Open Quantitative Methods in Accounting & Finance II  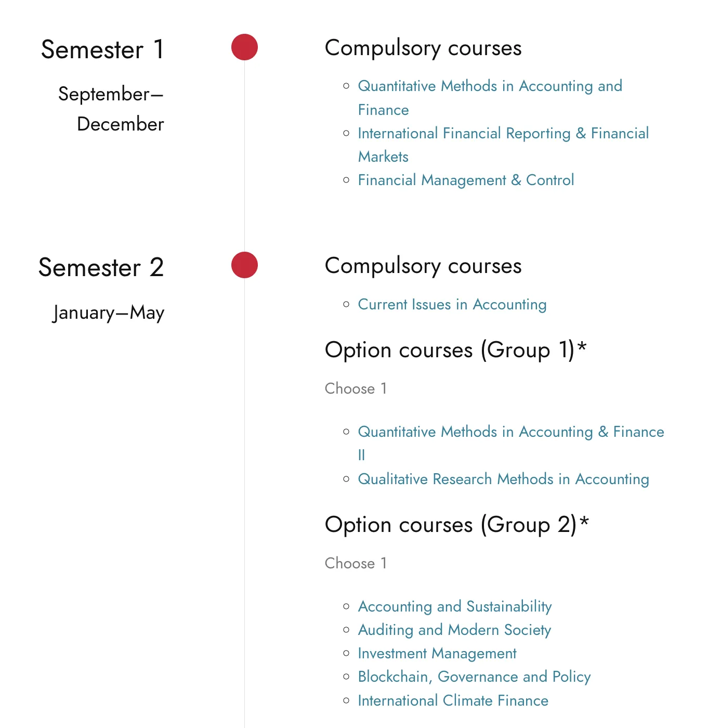coord(510,432)
